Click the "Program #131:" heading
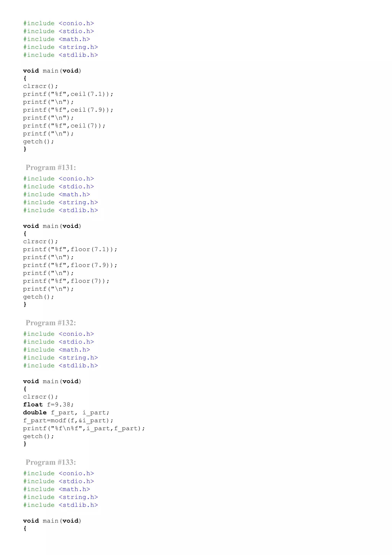Viewport: 392px width, 555px height. coord(51,168)
